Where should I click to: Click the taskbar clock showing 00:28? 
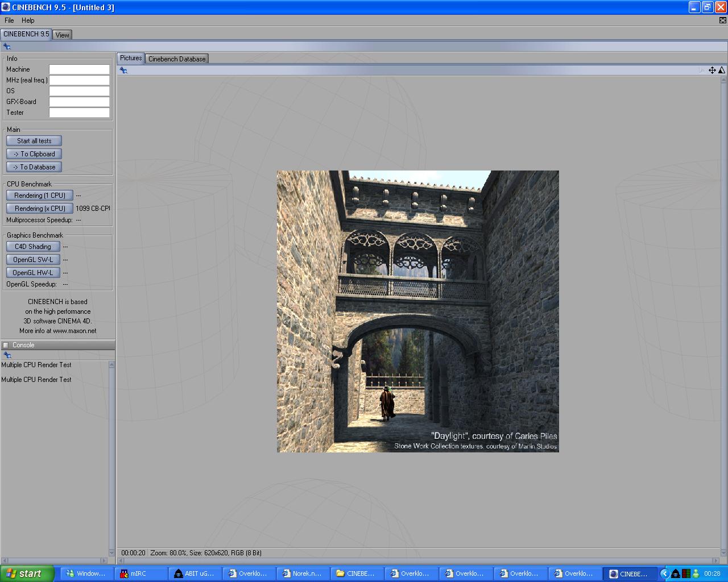(712, 573)
